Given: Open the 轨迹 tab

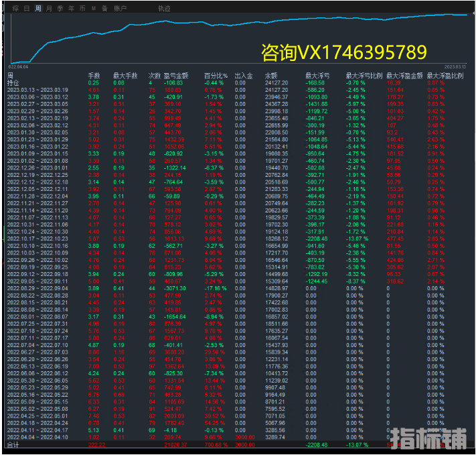Looking at the screenshot, I should [x=164, y=9].
